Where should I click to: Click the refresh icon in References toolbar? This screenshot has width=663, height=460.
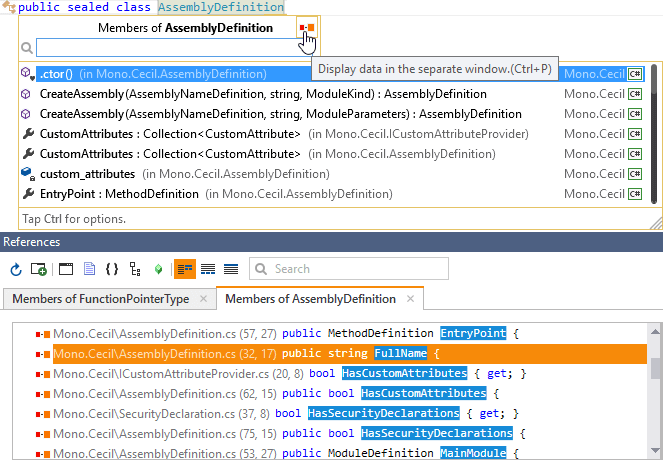(x=16, y=269)
